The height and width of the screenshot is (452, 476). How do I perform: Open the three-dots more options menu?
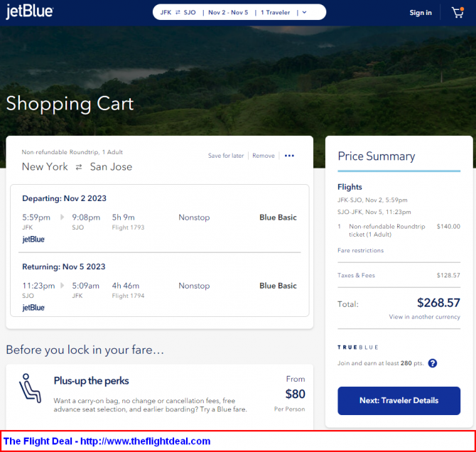(289, 156)
